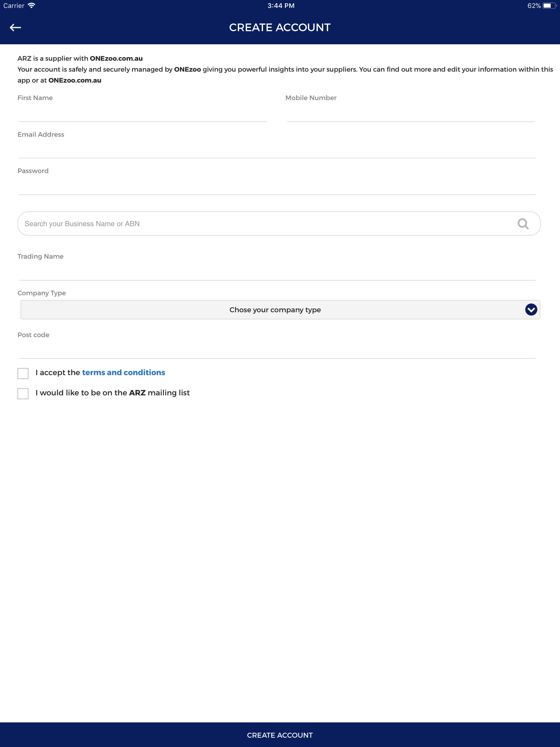Check 'I accept the terms and conditions'
The height and width of the screenshot is (747, 560).
point(23,373)
